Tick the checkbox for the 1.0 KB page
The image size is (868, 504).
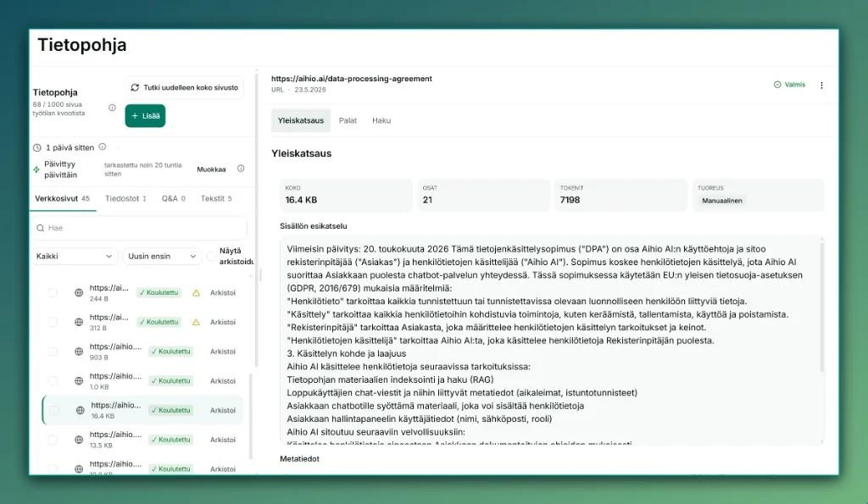pyautogui.click(x=53, y=380)
